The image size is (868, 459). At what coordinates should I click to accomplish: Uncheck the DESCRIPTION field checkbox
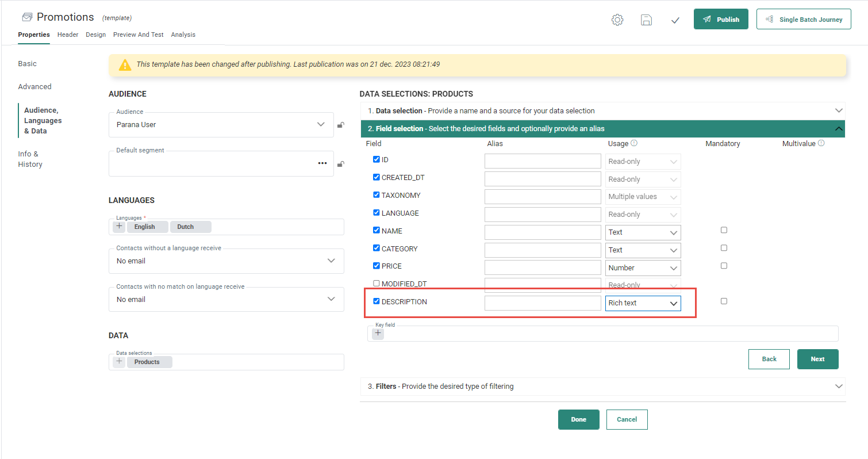pyautogui.click(x=377, y=301)
